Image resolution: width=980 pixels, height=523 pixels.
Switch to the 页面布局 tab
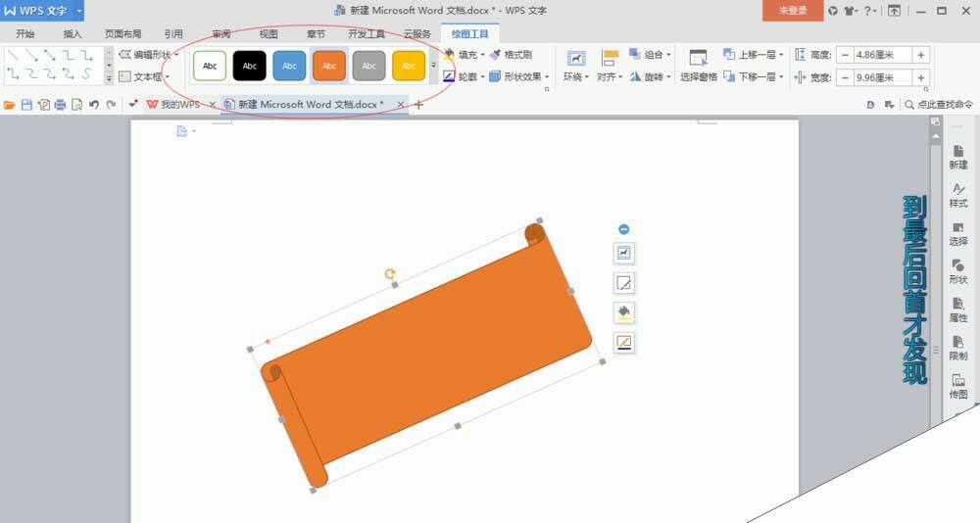(122, 33)
